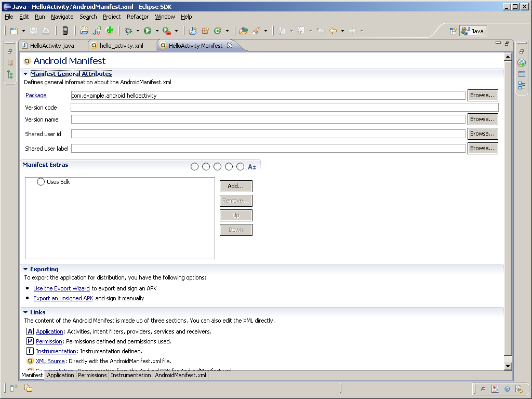Click the Save disk icon
Image resolution: width=532 pixels, height=399 pixels.
(33, 31)
